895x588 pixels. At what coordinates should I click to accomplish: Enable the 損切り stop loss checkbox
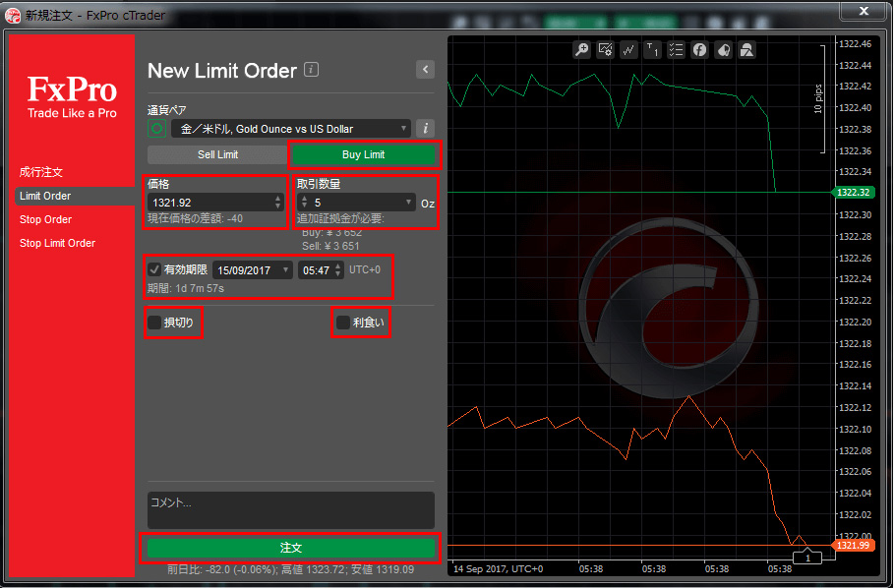(154, 323)
